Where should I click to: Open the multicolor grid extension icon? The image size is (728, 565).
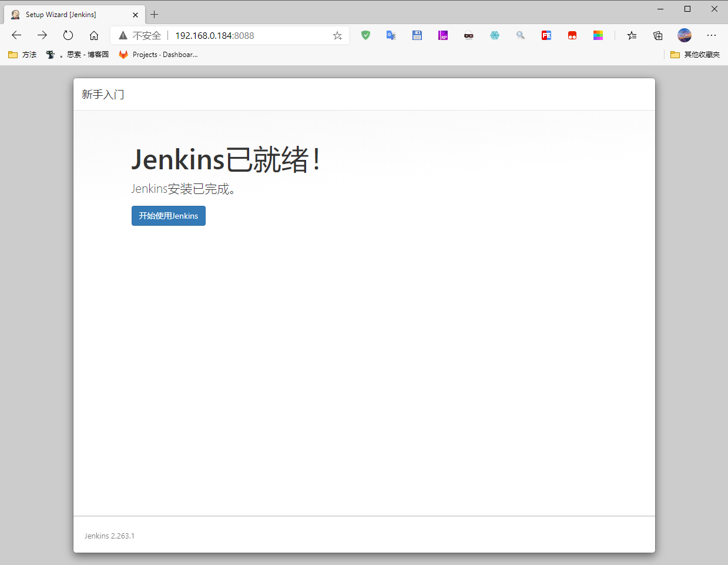point(598,35)
